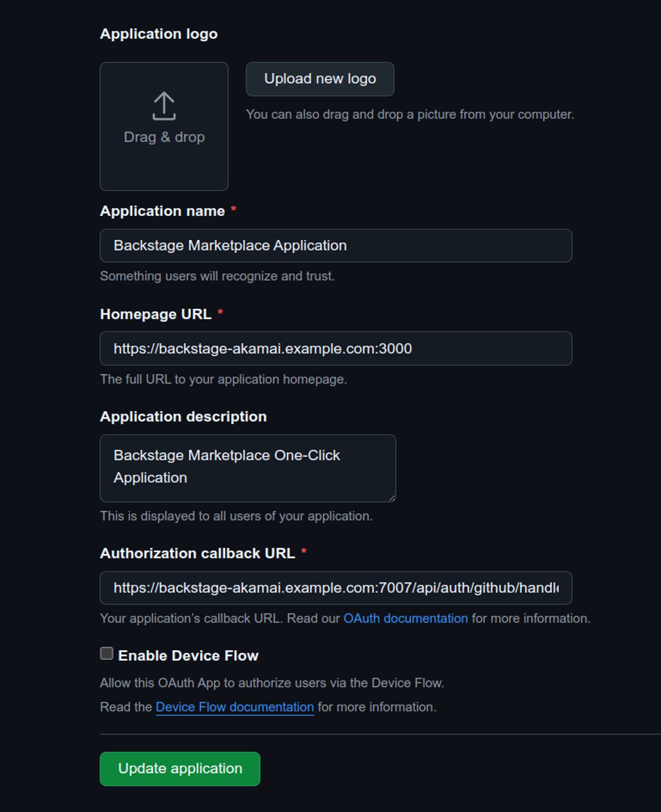Click the textarea resize grip at its corner
Viewport: 661px width, 812px height.
tap(392, 498)
